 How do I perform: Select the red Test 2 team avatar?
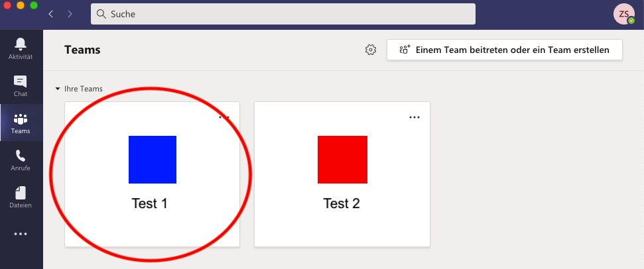pyautogui.click(x=342, y=160)
